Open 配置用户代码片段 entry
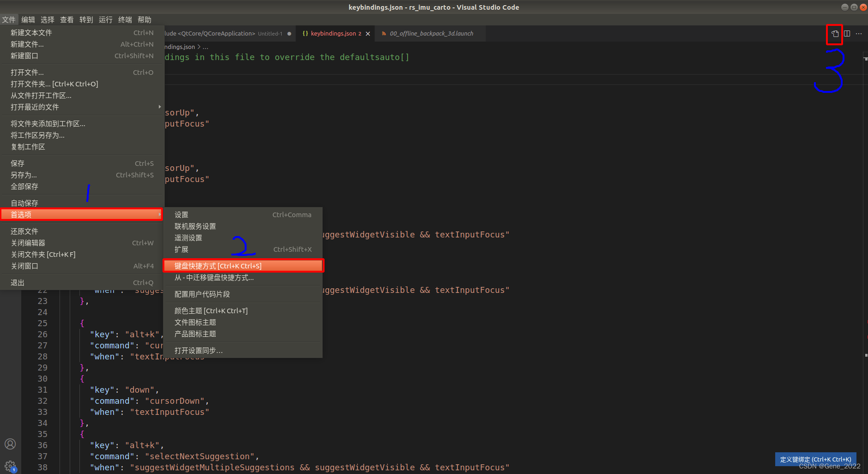Image resolution: width=868 pixels, height=474 pixels. [x=243, y=294]
